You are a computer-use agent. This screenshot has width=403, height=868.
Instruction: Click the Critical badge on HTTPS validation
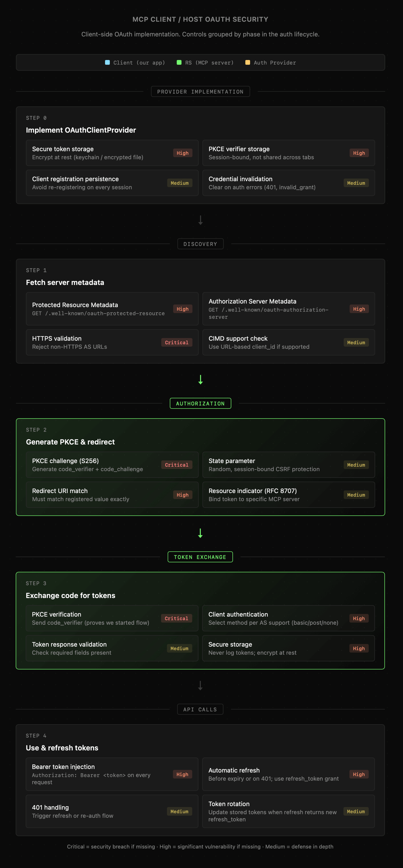[176, 342]
